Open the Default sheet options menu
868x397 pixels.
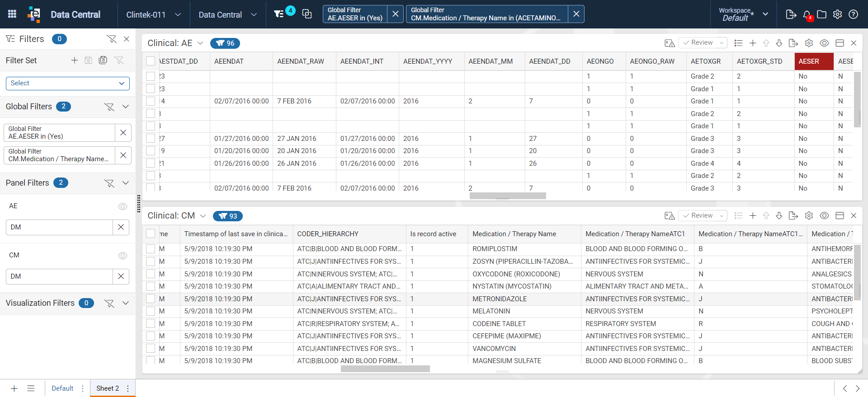point(82,388)
